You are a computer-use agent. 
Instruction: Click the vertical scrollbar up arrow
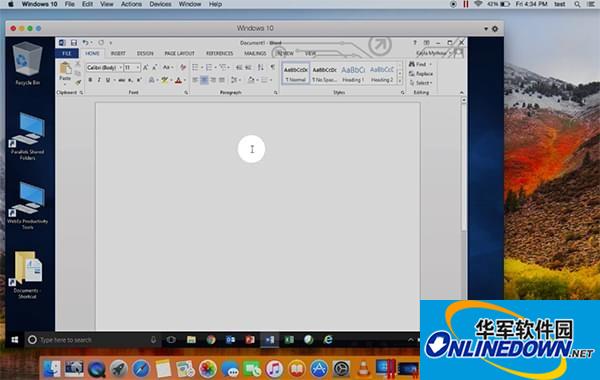463,100
